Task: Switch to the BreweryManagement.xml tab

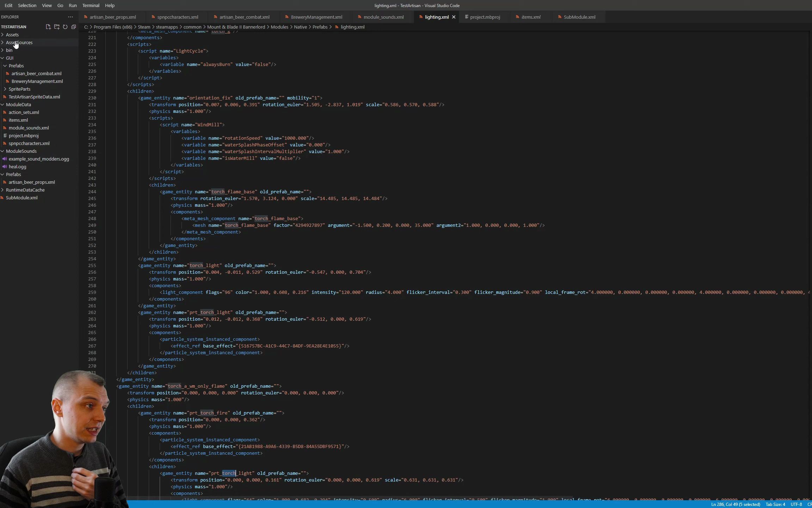Action: [316, 17]
